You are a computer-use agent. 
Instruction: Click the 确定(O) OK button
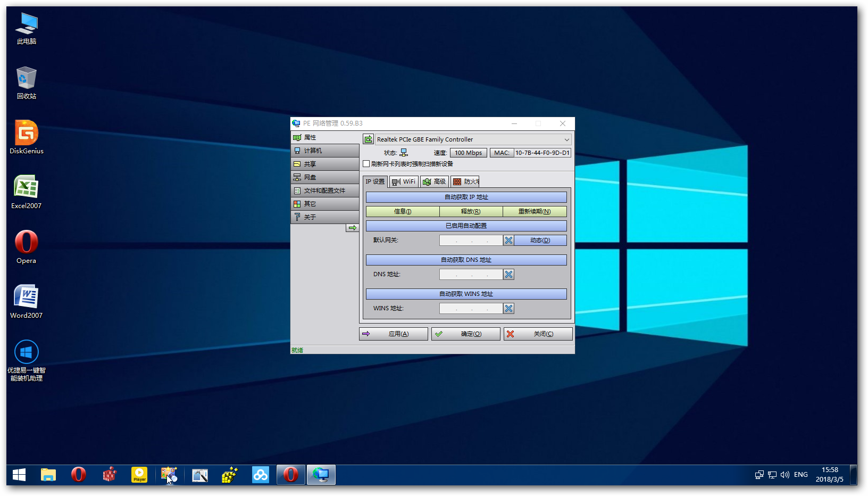(466, 334)
